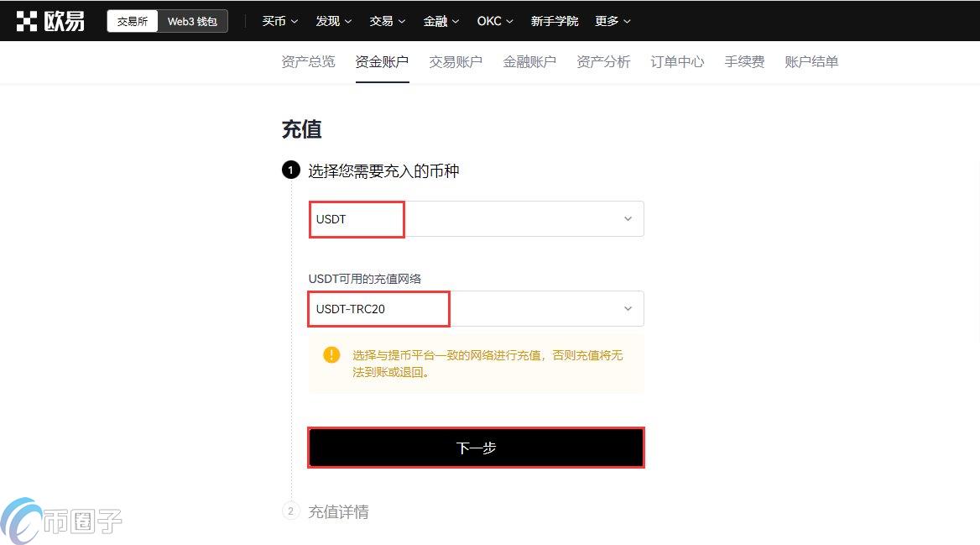
Task: Switch to Web3 钱包 toggle
Action: [x=192, y=21]
